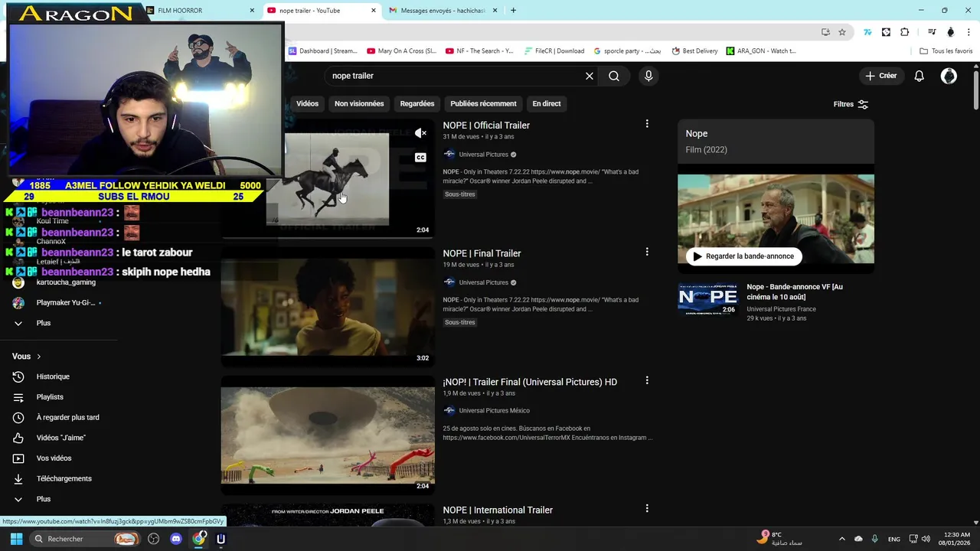Open Chrome from the taskbar
980x551 pixels.
pos(199,539)
